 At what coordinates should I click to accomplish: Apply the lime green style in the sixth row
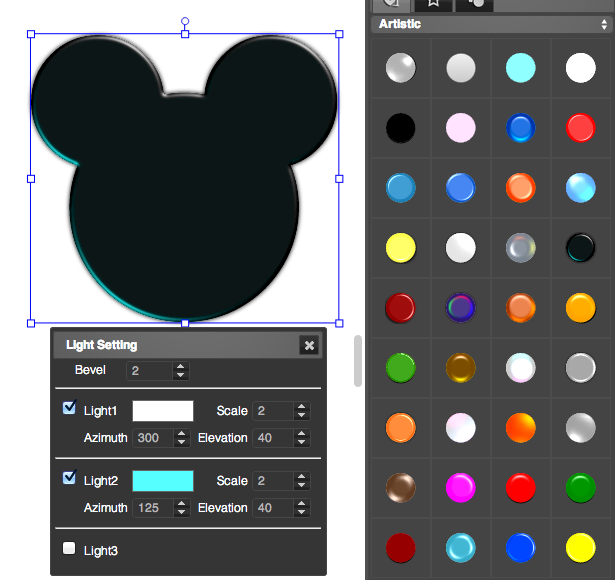400,368
